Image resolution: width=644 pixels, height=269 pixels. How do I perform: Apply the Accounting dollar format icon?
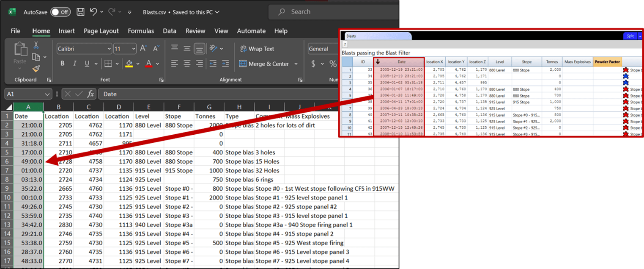[313, 64]
